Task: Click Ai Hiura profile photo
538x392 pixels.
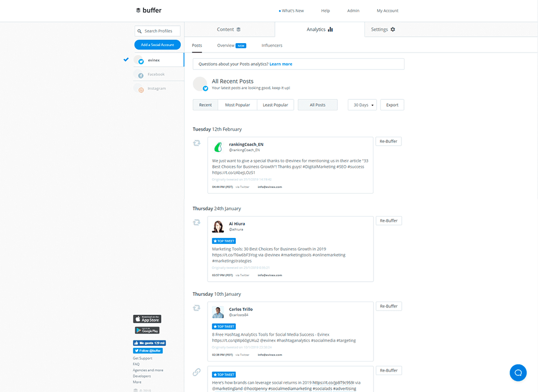Action: pyautogui.click(x=218, y=226)
